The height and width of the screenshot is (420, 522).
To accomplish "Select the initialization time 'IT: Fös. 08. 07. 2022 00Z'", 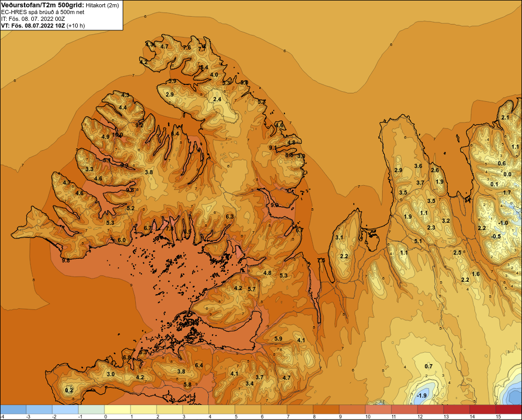I will point(33,19).
